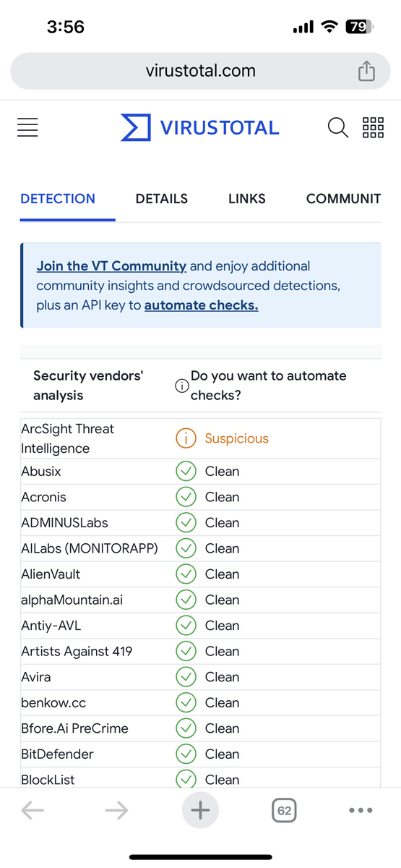Open the hamburger menu icon
The width and height of the screenshot is (401, 868).
tap(27, 128)
